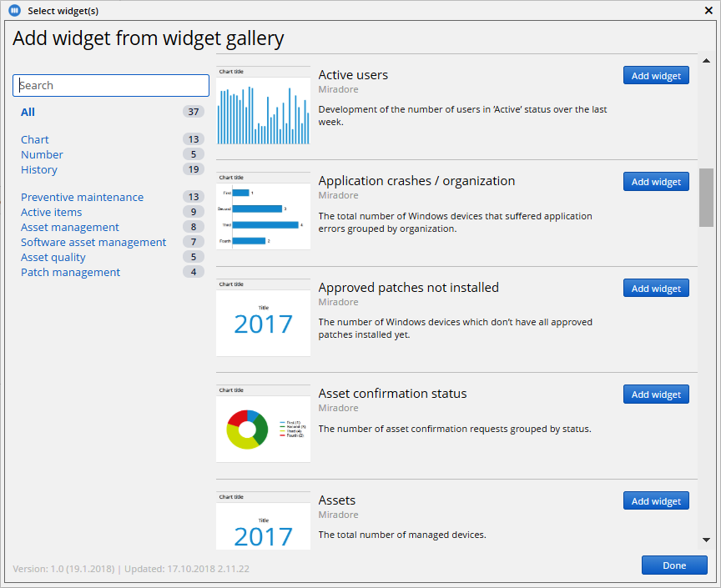Show All widgets category
This screenshot has width=721, height=588.
point(28,112)
